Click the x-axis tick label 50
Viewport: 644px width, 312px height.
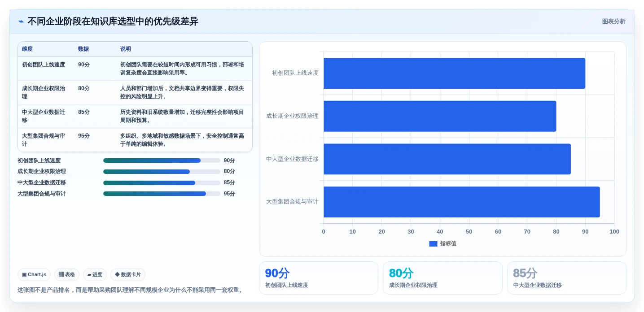(x=469, y=232)
